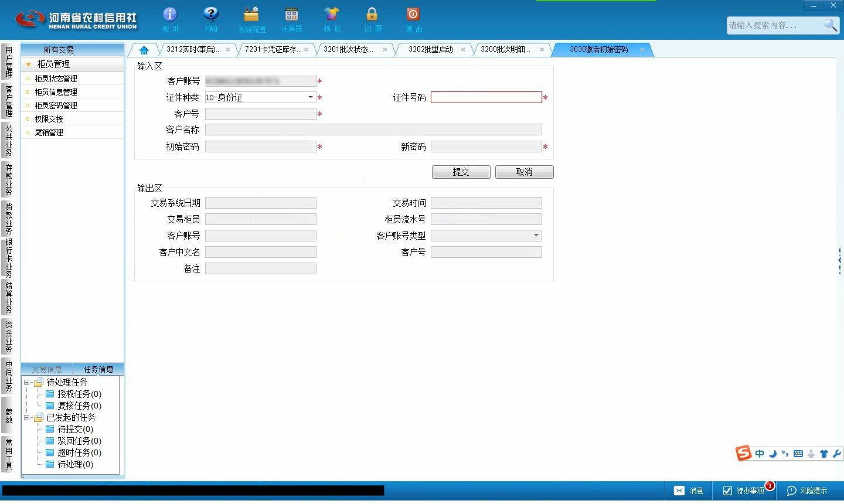This screenshot has height=504, width=844.
Task: Open the 证件种类 dropdown
Action: [311, 97]
